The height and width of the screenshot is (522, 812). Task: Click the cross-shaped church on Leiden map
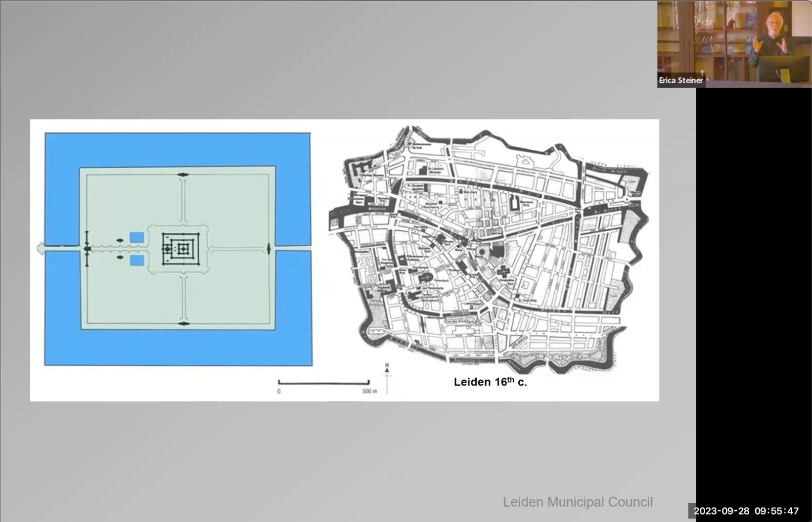(x=503, y=270)
